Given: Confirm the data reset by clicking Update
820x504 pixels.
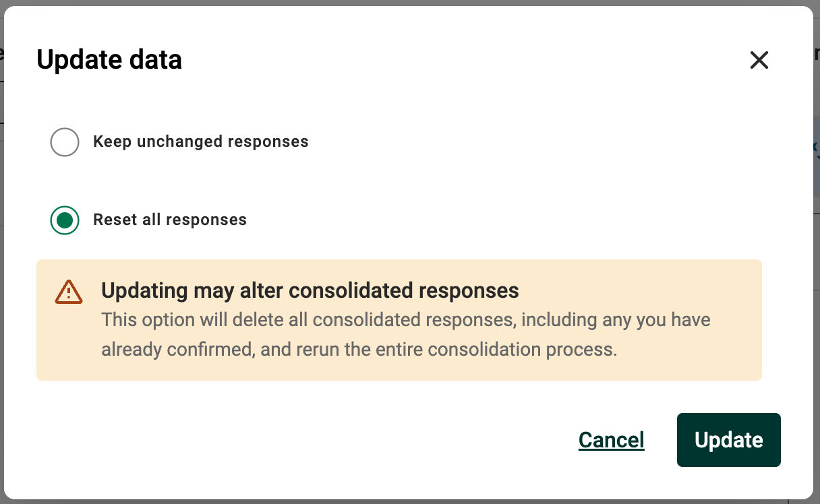Looking at the screenshot, I should [728, 440].
